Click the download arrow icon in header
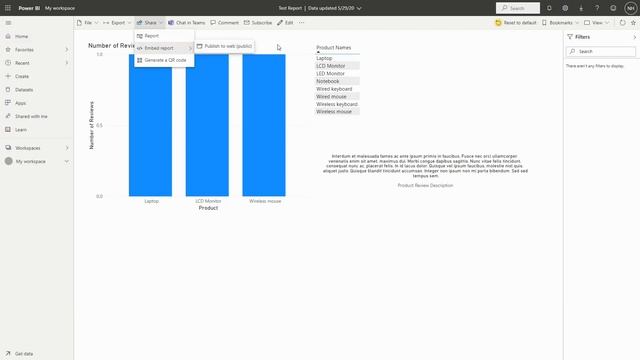 pos(581,8)
